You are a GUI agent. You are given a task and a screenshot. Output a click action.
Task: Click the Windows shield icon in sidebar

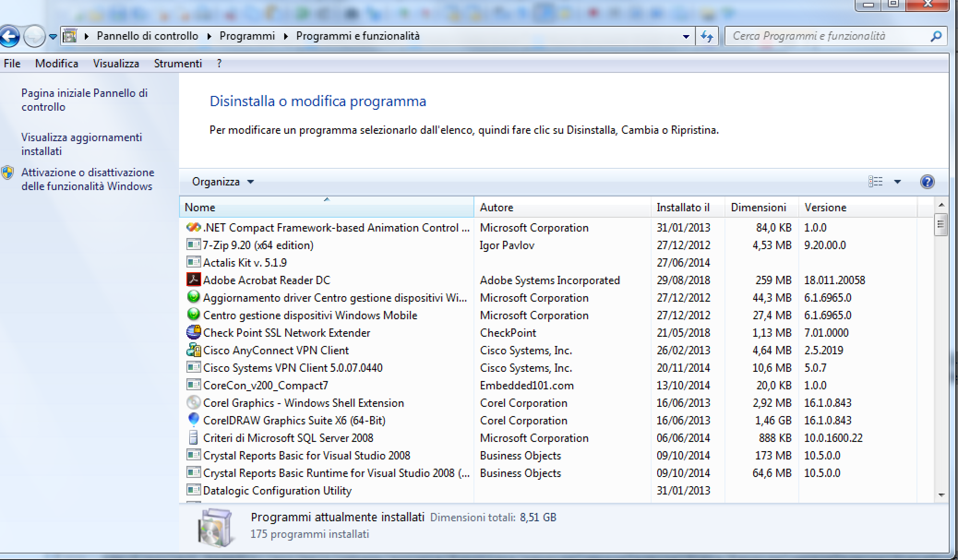(x=7, y=173)
